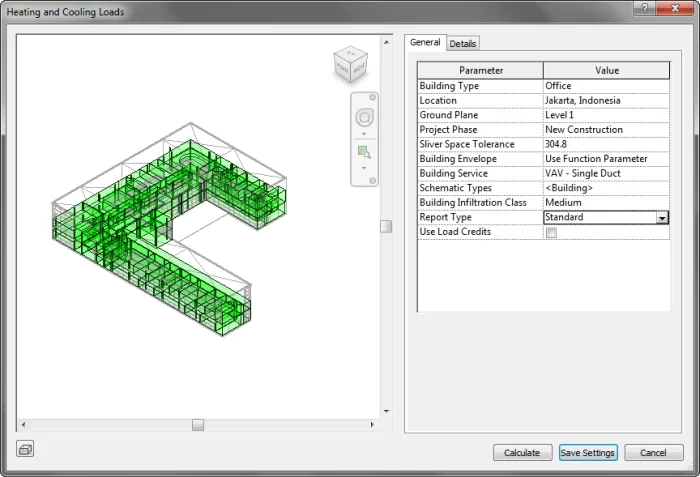Click the ViewCube in the 3D preview

coord(350,67)
